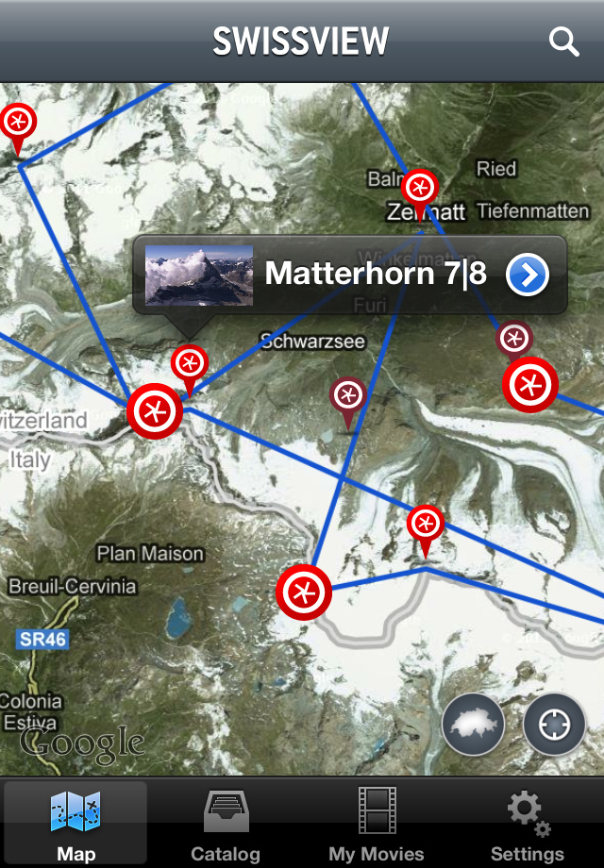Image resolution: width=604 pixels, height=868 pixels.
Task: Tap the Matterhorn 7|8 callout title
Action: point(376,274)
